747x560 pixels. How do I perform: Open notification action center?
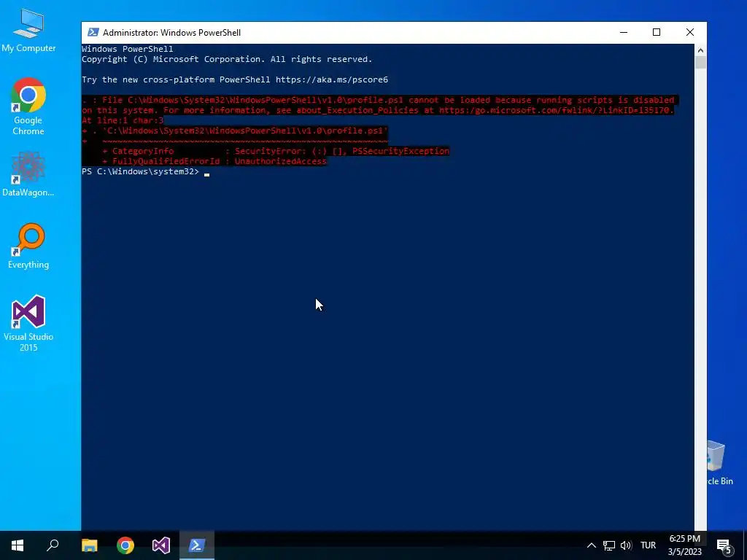[x=724, y=545]
